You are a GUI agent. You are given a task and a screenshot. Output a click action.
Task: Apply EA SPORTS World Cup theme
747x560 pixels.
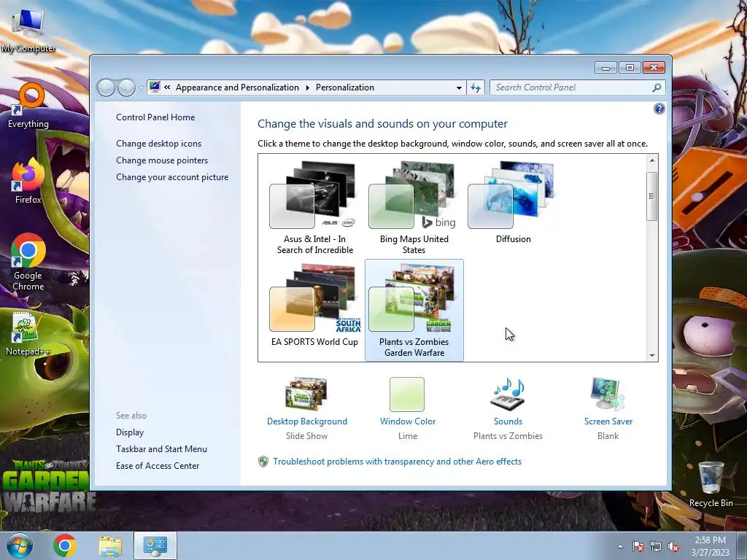tap(315, 306)
